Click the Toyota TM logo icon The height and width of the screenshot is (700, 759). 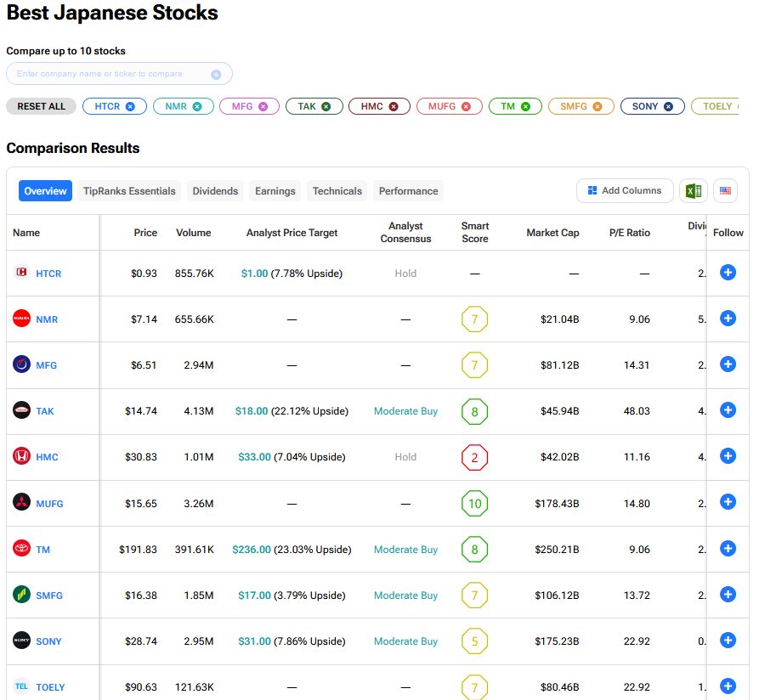21,549
